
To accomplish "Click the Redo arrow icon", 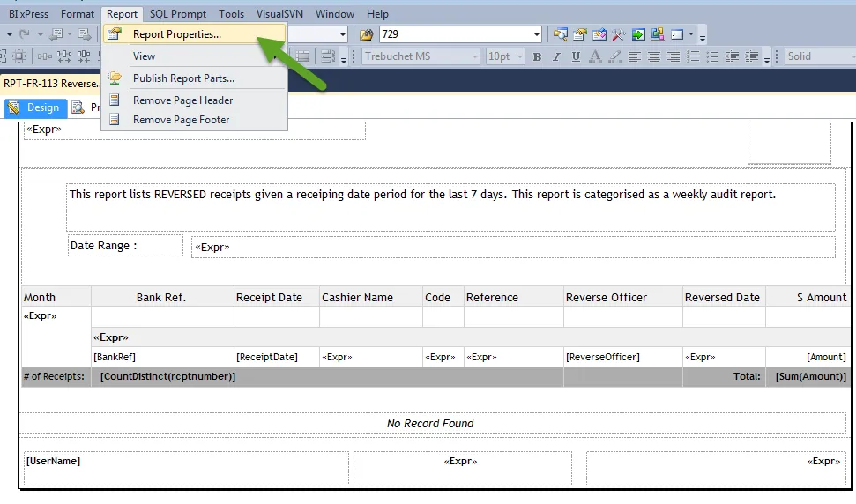I will point(25,34).
